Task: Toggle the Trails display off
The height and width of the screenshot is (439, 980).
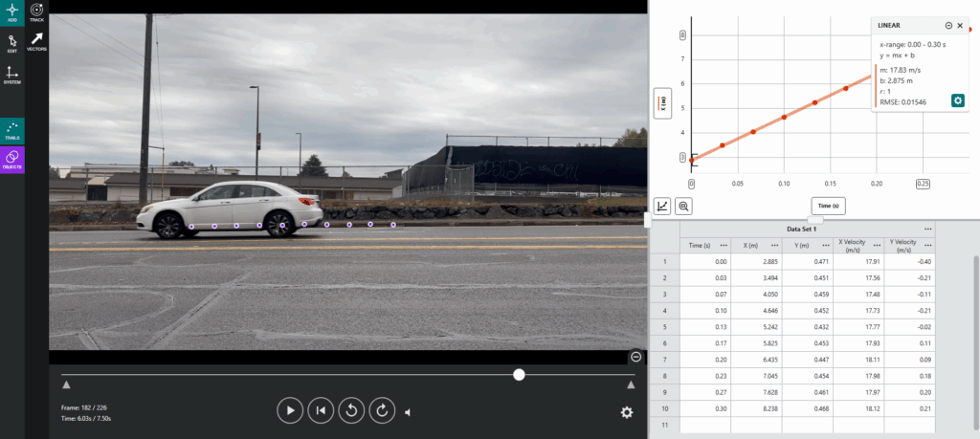Action: [12, 130]
